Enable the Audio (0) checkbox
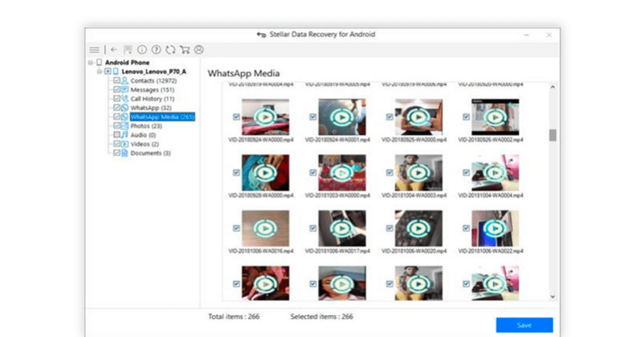 pyautogui.click(x=116, y=135)
